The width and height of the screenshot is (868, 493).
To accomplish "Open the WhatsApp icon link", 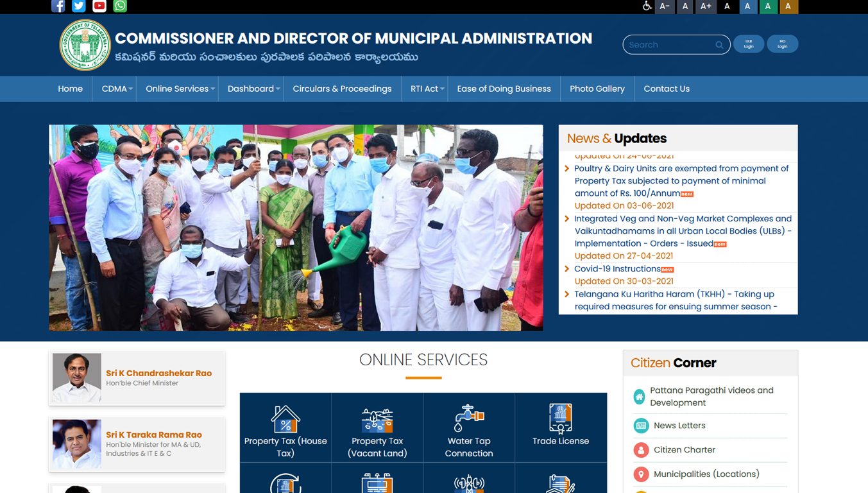I will 120,6.
